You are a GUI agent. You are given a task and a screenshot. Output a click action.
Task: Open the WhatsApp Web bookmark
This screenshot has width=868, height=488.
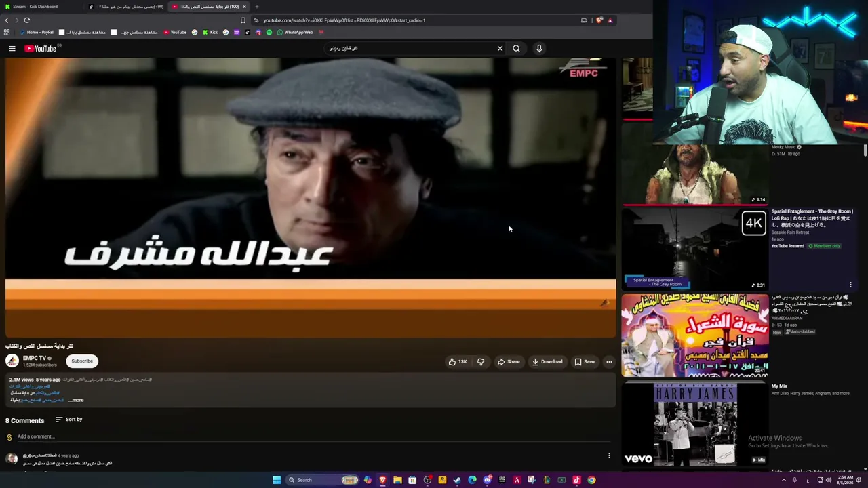[294, 32]
